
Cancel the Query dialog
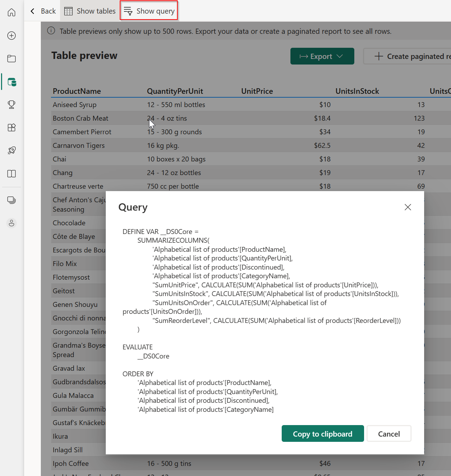tap(389, 434)
